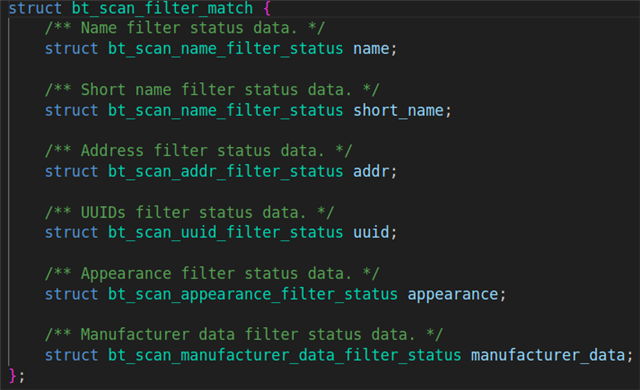Click the opening curly brace
The width and height of the screenshot is (640, 390).
click(267, 8)
